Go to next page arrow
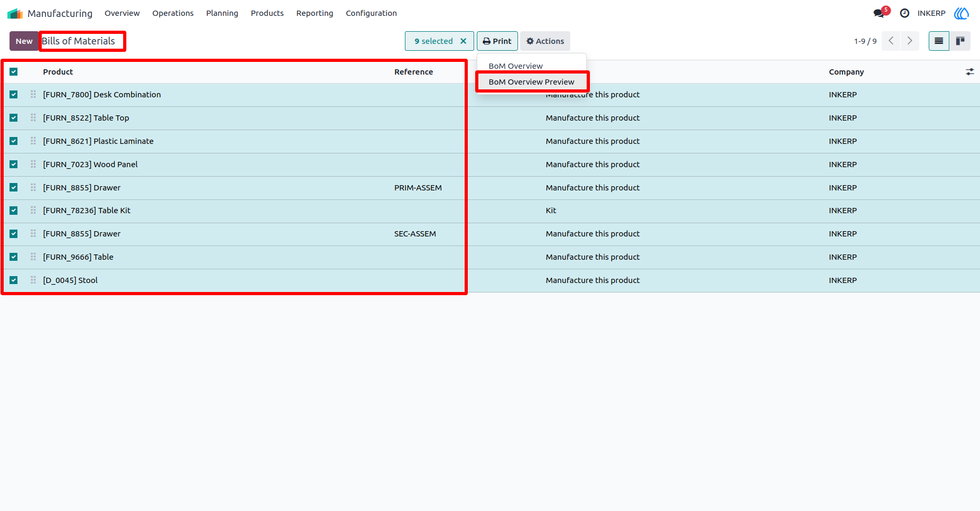 coord(910,41)
